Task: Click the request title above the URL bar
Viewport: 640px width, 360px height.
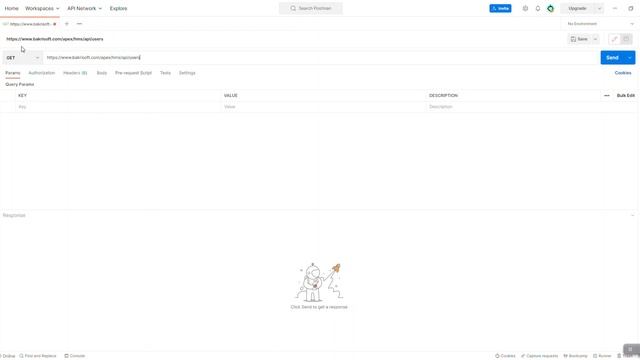Action: [x=55, y=39]
